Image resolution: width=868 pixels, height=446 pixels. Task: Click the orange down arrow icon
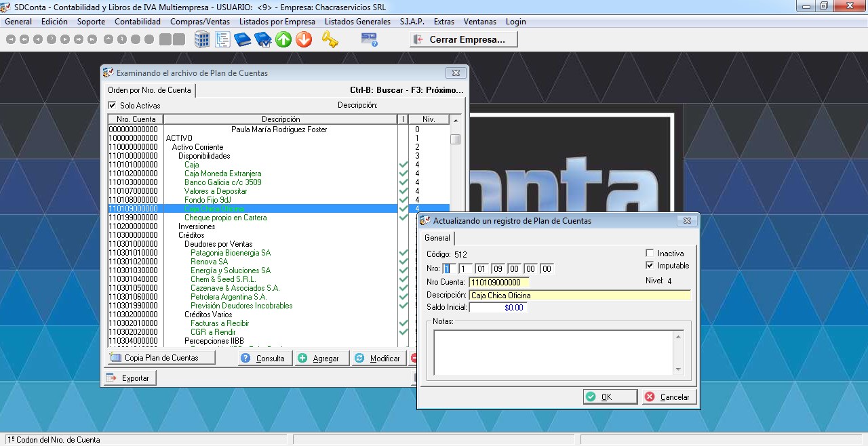pyautogui.click(x=304, y=40)
